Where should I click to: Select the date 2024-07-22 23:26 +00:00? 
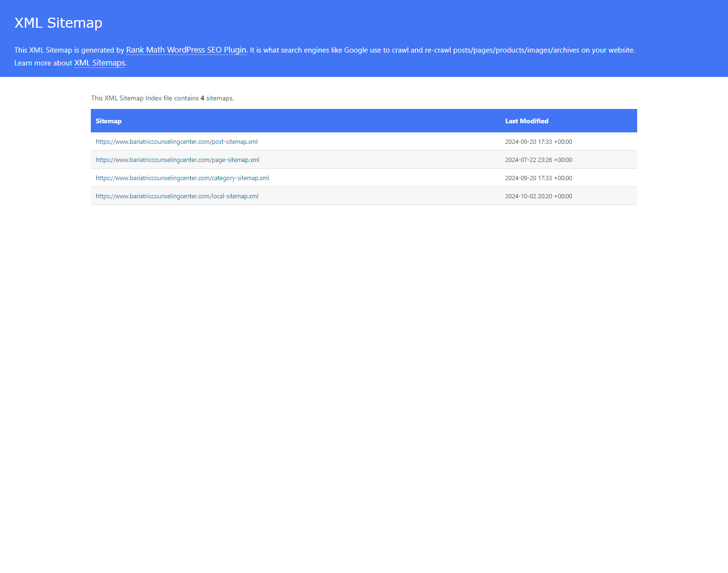[539, 160]
